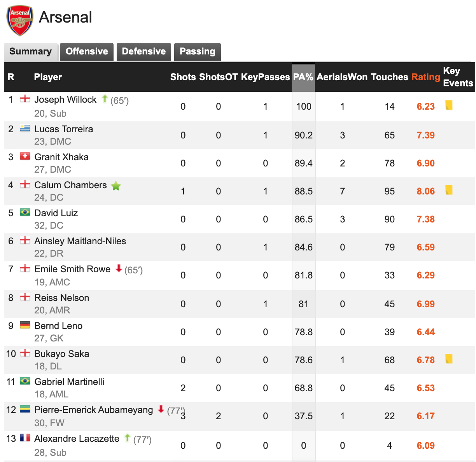This screenshot has height=462, width=476.
Task: Click the Arsenal club crest logo
Action: (20, 21)
